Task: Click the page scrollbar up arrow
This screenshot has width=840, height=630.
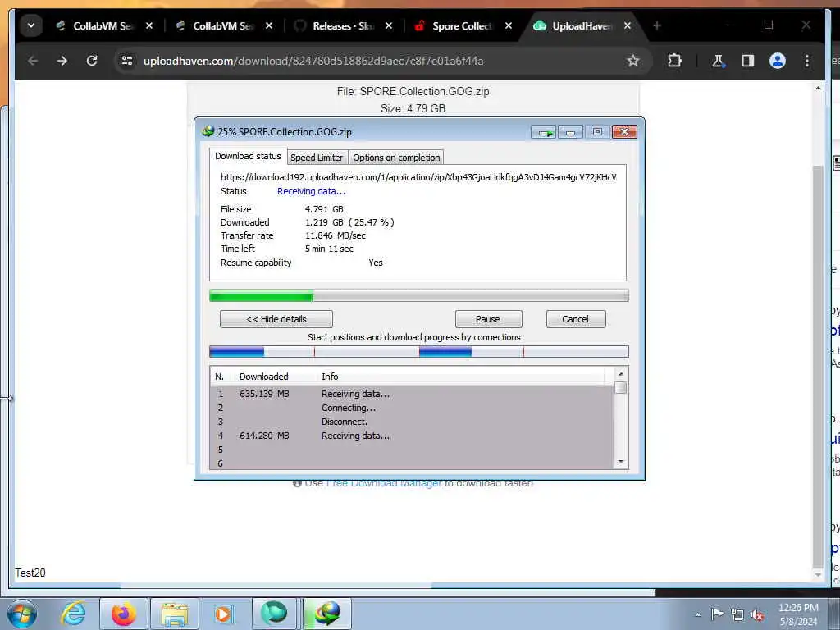Action: [x=818, y=89]
